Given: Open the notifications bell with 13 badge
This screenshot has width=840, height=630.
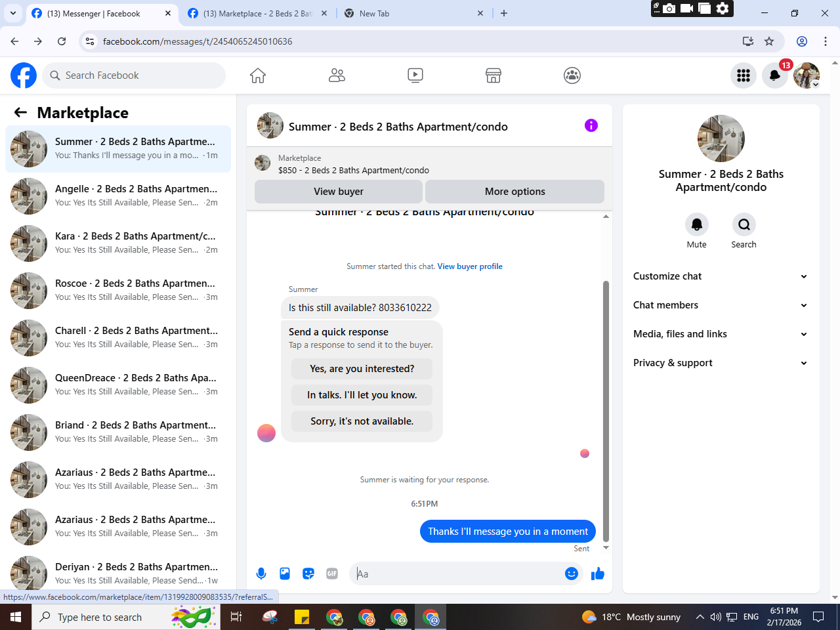Looking at the screenshot, I should [x=775, y=75].
